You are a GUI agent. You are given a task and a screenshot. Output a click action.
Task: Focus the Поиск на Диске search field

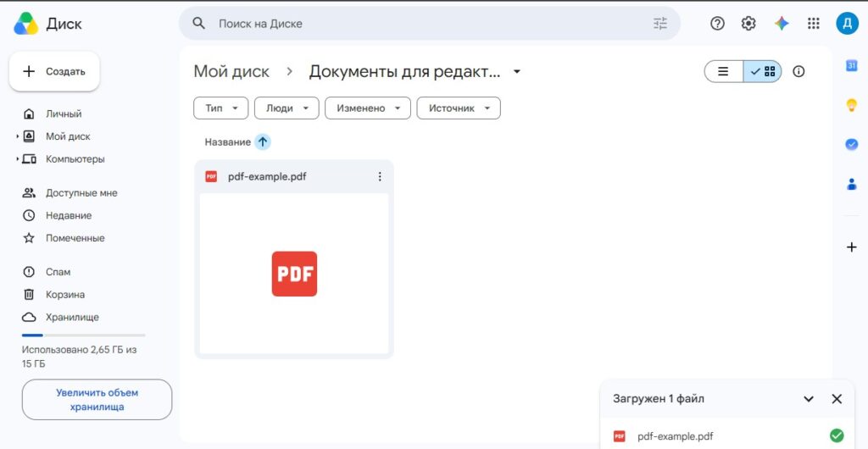click(431, 23)
